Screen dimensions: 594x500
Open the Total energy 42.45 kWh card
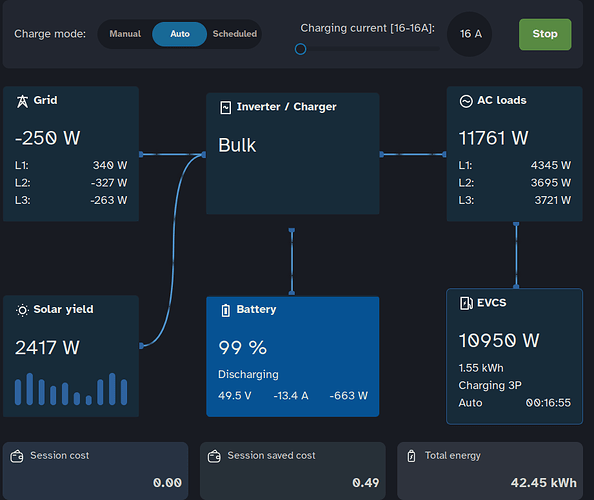(490, 471)
